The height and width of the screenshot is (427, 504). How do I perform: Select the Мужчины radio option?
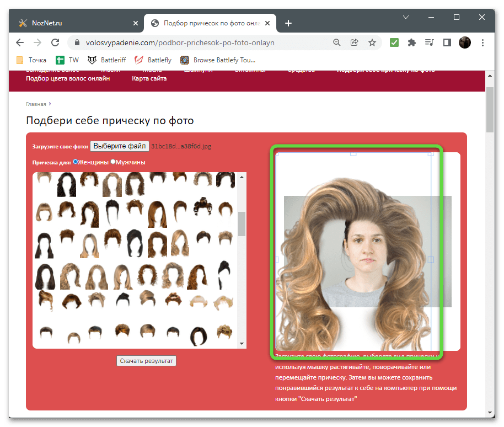tap(114, 162)
